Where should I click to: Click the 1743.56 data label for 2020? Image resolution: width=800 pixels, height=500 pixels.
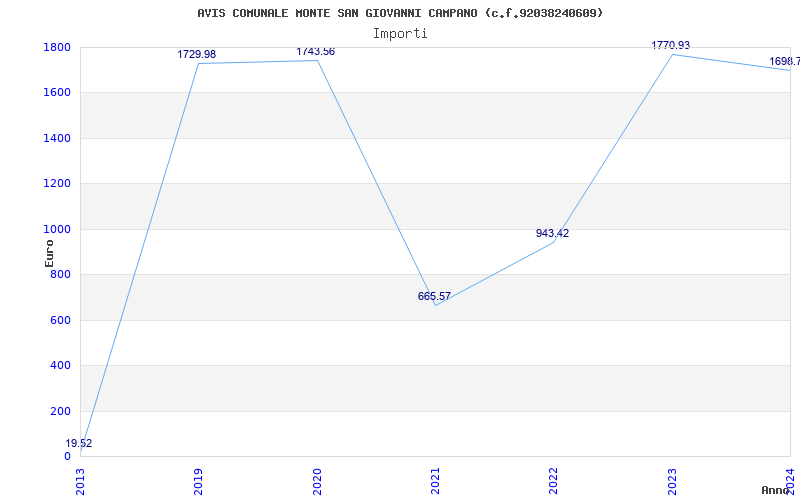coord(315,51)
